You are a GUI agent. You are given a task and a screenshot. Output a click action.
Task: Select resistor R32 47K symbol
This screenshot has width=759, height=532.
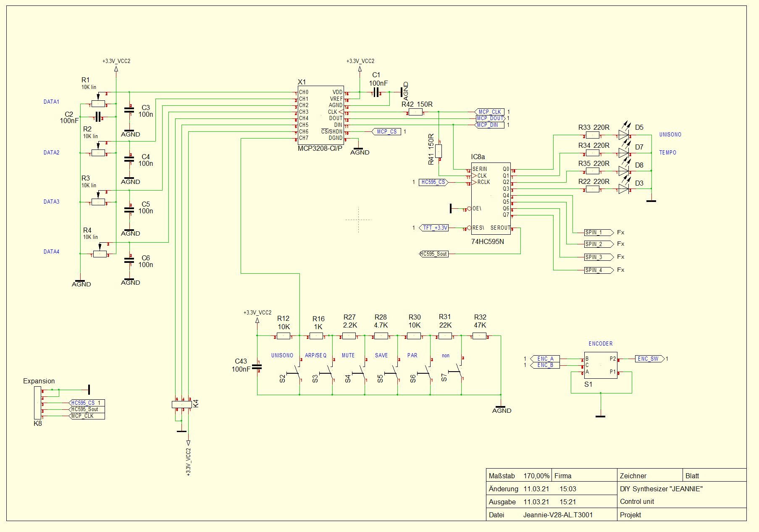click(x=480, y=336)
